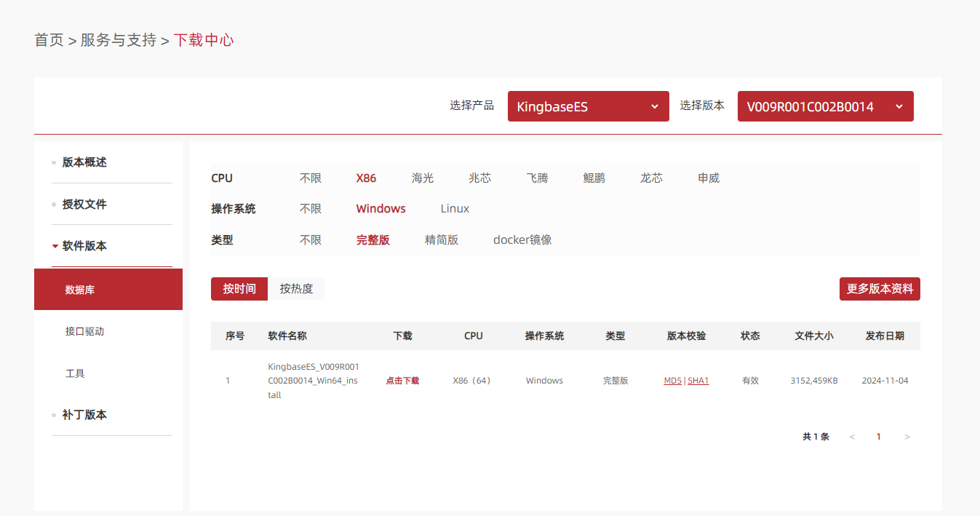Sort by 按热度 tab
The height and width of the screenshot is (516, 980).
[296, 289]
